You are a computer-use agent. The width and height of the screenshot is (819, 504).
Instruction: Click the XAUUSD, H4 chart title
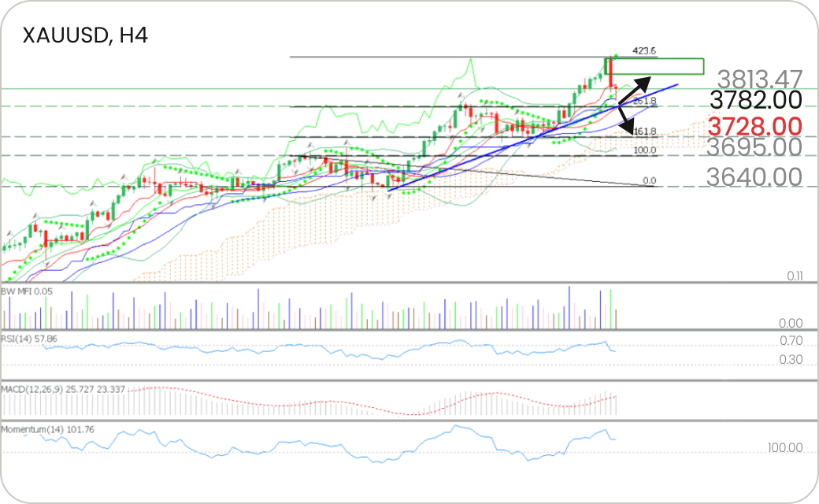[85, 35]
